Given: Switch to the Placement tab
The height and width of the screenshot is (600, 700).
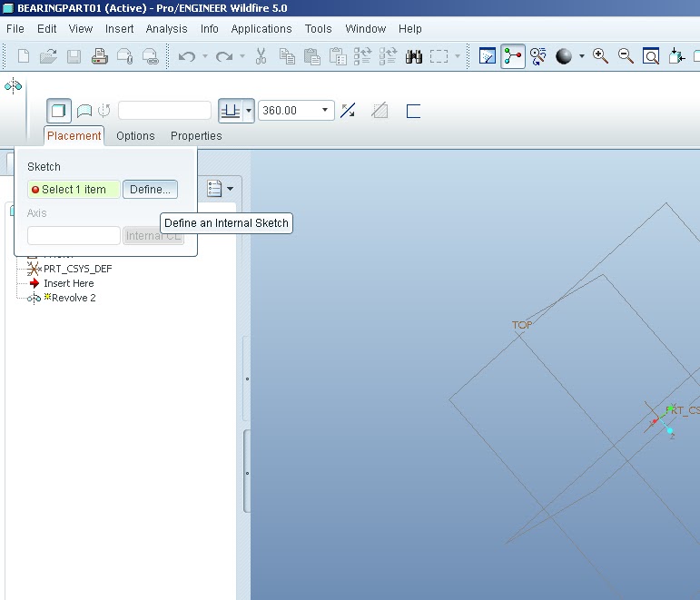Looking at the screenshot, I should pos(74,136).
